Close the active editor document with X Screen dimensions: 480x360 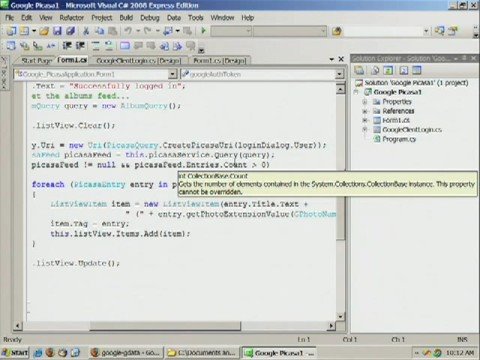(x=341, y=59)
